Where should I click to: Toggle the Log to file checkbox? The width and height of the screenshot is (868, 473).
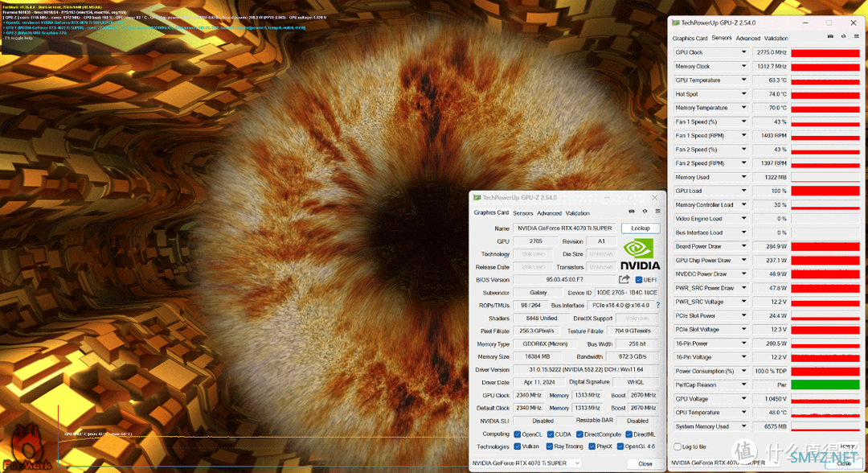[x=678, y=446]
